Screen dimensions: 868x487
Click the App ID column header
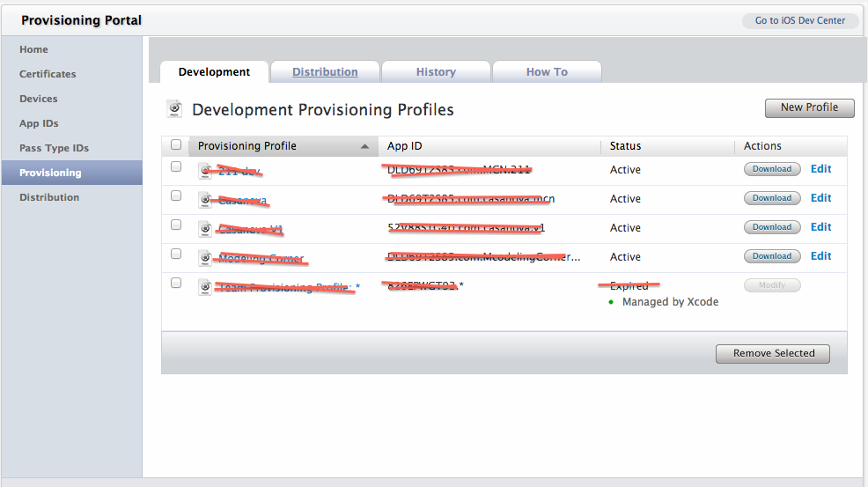405,146
